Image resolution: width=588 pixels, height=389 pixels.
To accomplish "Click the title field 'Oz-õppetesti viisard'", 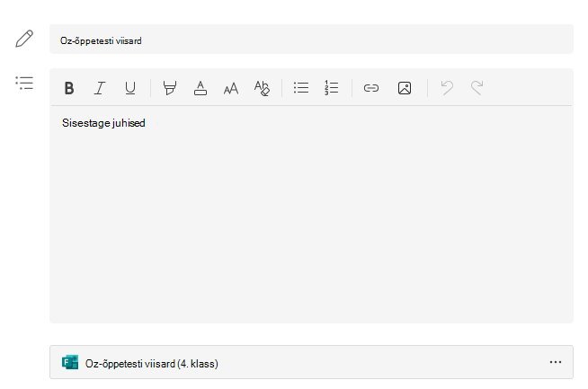I will click(x=311, y=39).
